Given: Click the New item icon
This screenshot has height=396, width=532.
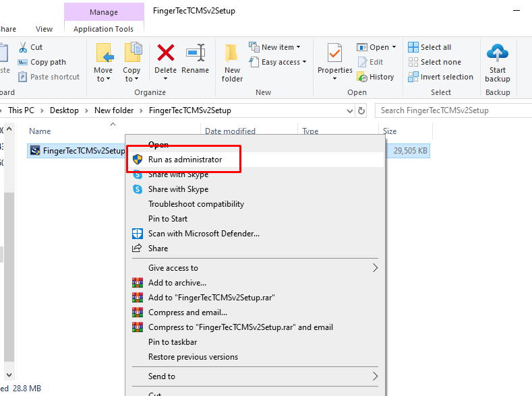Looking at the screenshot, I should tap(254, 47).
